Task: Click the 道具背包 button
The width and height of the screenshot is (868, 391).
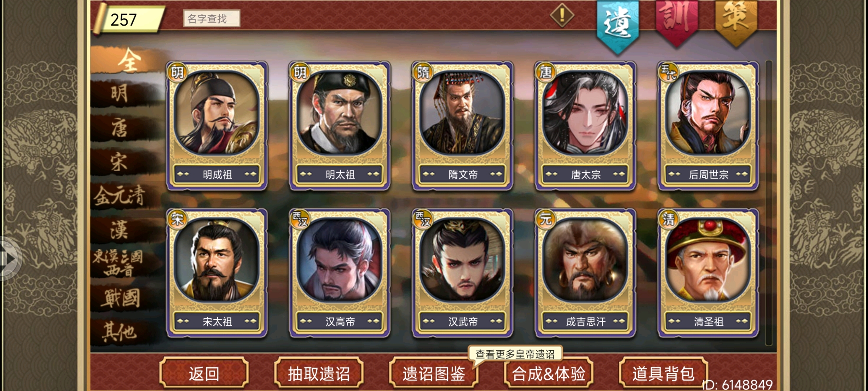Action: (663, 373)
